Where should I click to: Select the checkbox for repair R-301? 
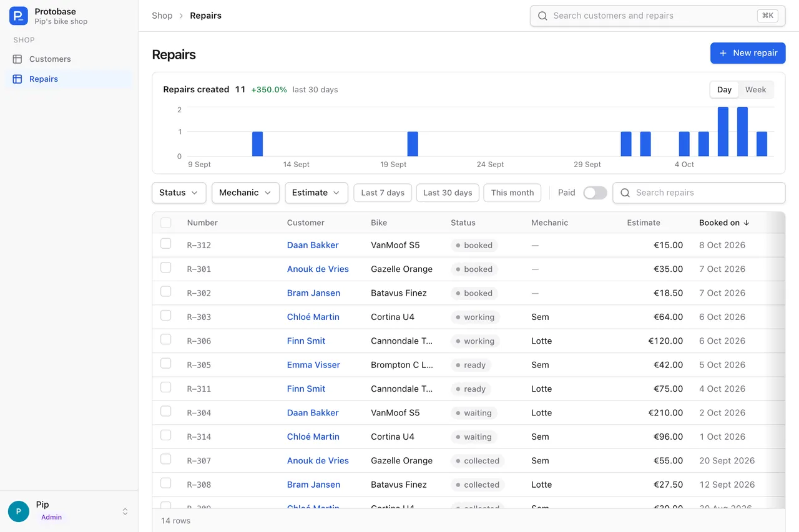click(165, 268)
